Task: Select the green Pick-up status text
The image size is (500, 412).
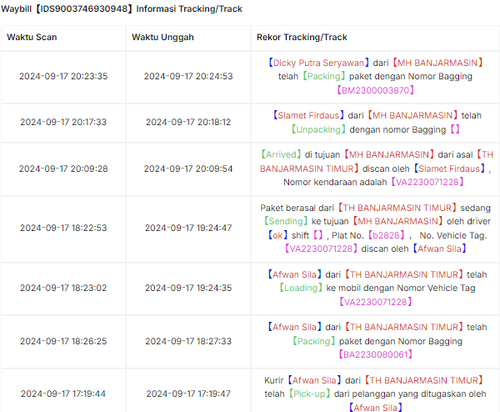Action: point(309,394)
